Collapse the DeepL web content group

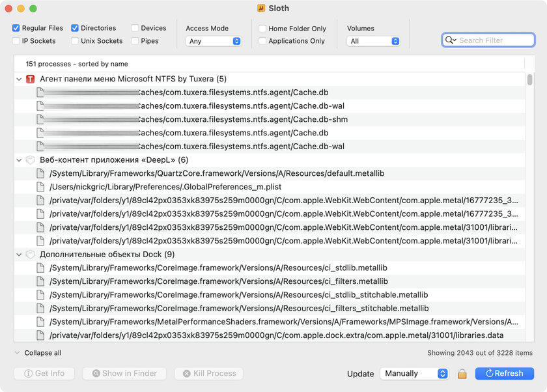[x=19, y=160]
